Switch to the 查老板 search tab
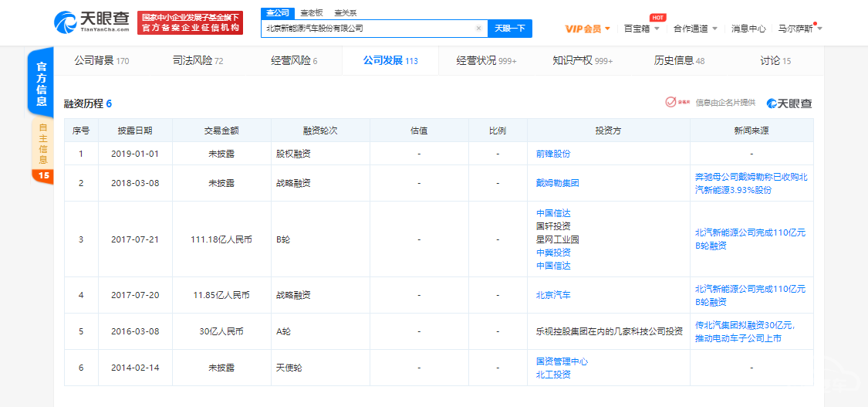 pyautogui.click(x=312, y=12)
